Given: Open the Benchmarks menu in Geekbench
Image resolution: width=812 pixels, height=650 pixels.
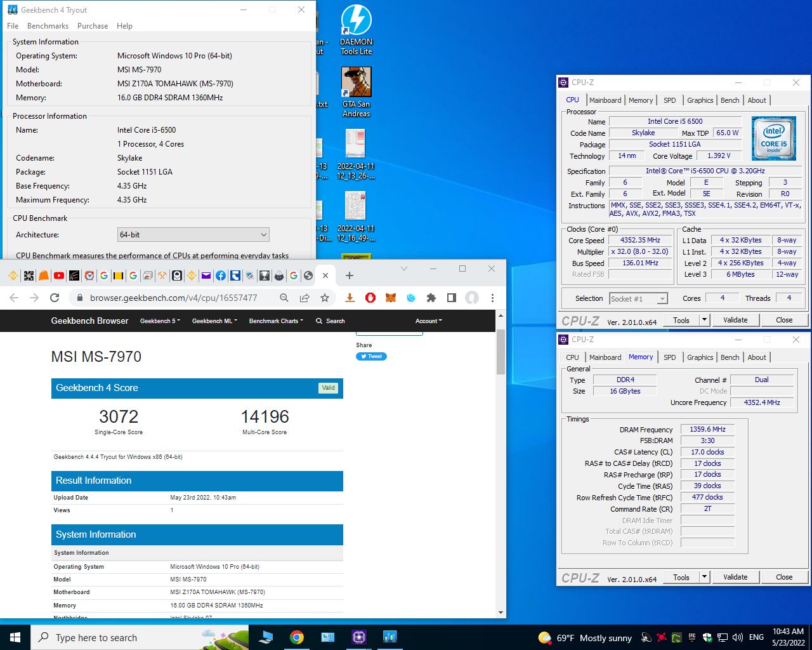Looking at the screenshot, I should (x=48, y=26).
